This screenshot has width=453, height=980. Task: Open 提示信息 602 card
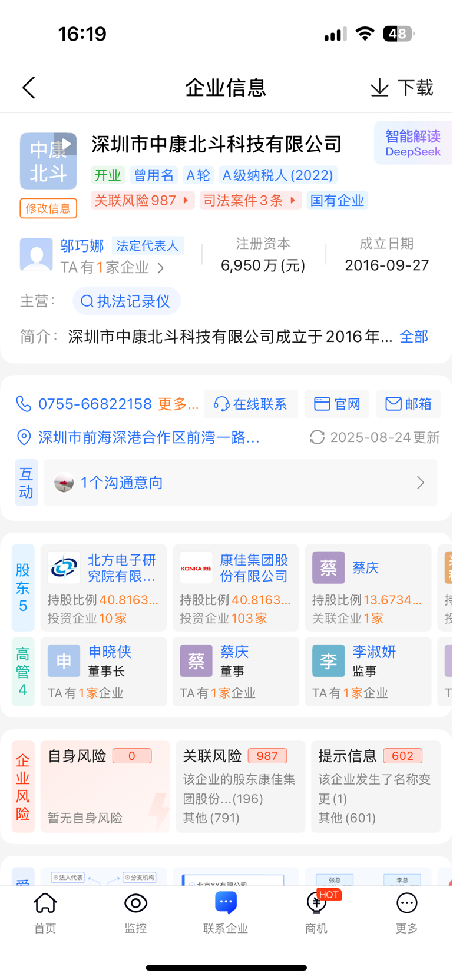pos(376,787)
